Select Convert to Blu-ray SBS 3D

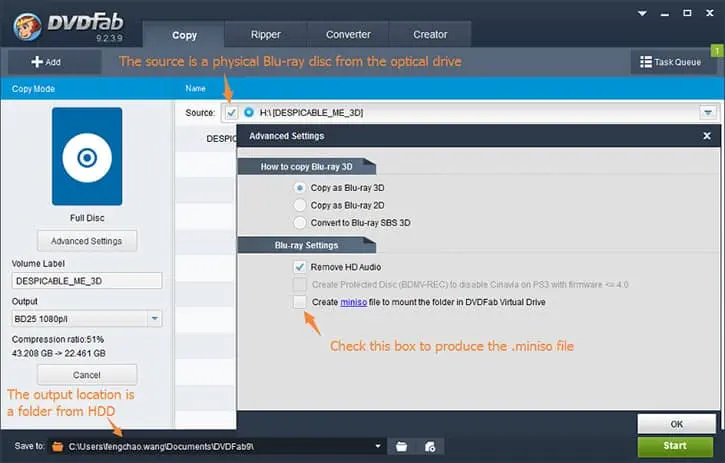[x=299, y=222]
